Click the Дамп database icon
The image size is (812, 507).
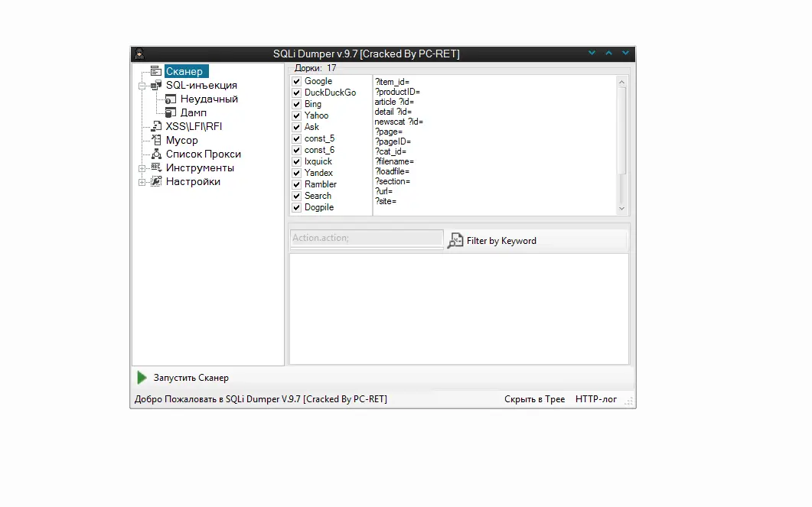pos(170,112)
